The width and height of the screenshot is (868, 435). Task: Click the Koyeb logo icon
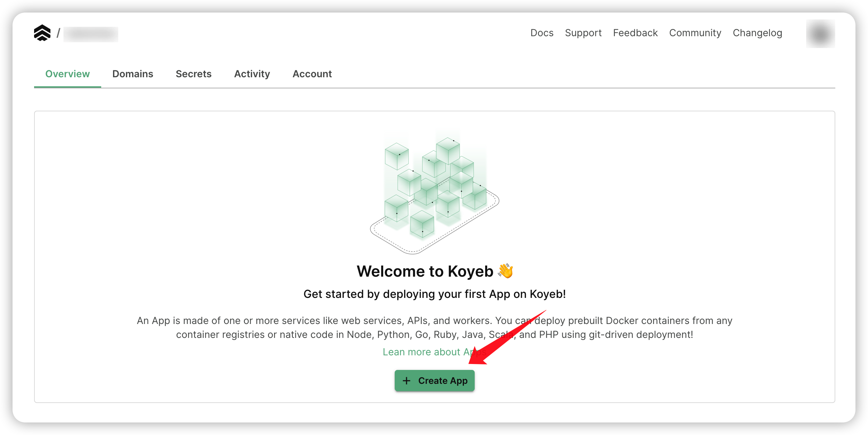coord(42,33)
